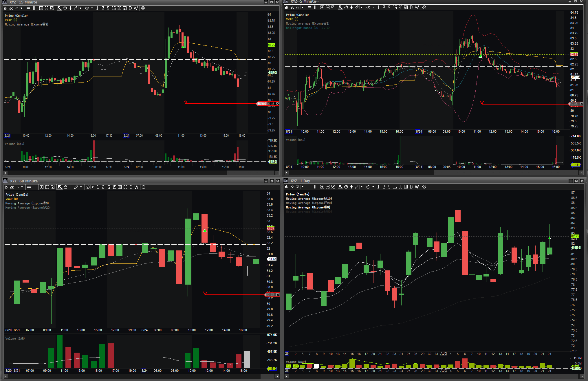Select pencil draw tool in 15 Minute chart
The width and height of the screenshot is (588, 381).
pyautogui.click(x=76, y=8)
